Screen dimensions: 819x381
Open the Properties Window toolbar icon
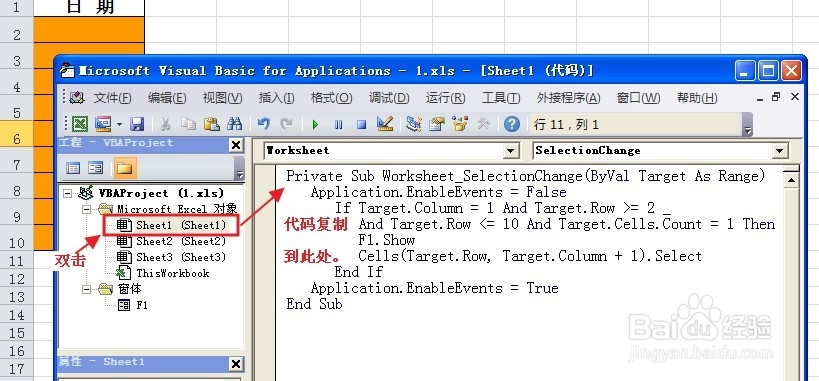[437, 124]
